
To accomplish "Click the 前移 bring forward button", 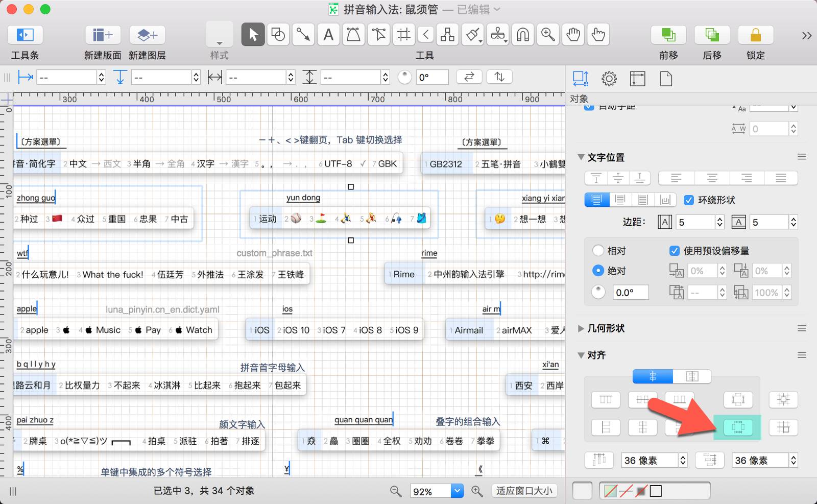I will [668, 35].
